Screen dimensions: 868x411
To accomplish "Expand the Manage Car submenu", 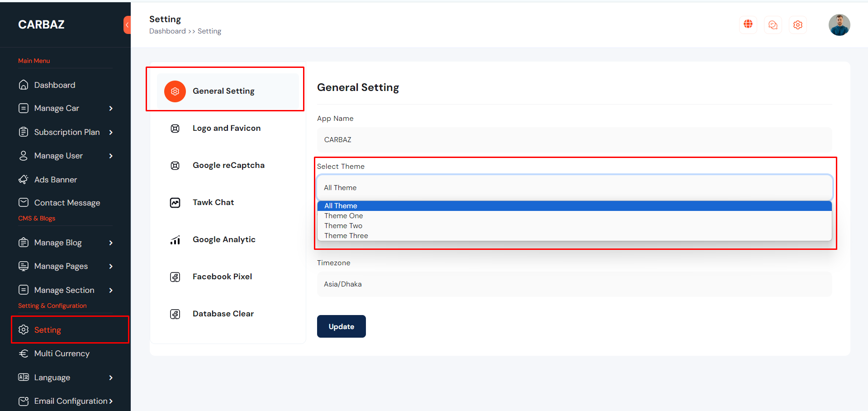I will click(111, 109).
